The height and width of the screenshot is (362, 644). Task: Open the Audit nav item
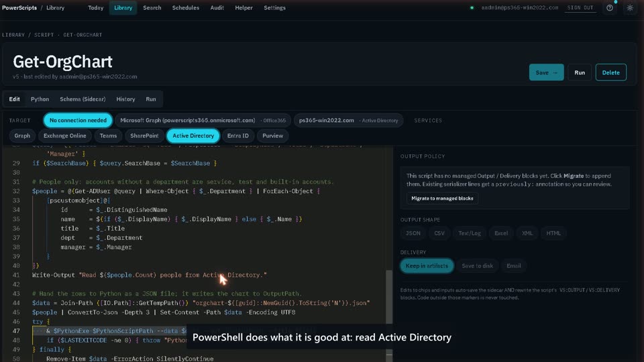[217, 8]
